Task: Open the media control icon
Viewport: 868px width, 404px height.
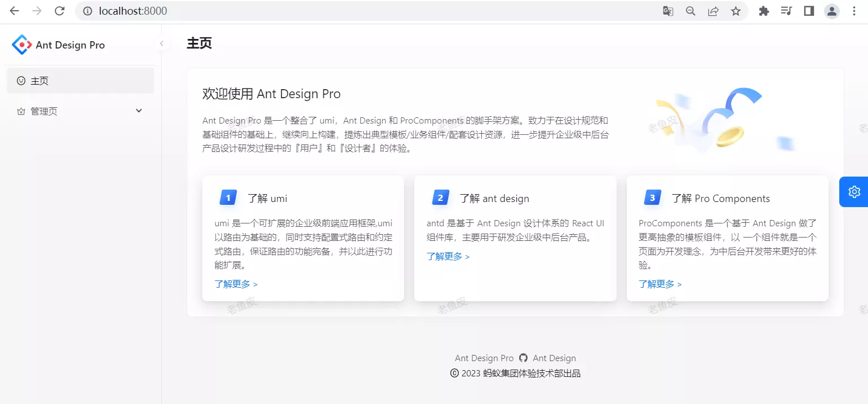Action: [786, 11]
